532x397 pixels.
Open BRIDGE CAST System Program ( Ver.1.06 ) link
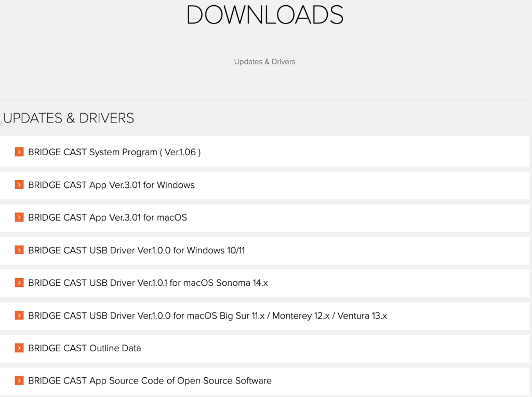114,152
